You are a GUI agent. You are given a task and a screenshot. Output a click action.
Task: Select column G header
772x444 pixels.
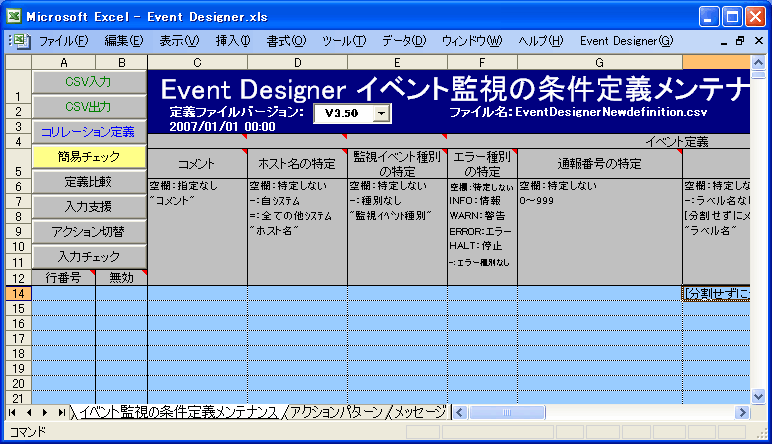600,63
